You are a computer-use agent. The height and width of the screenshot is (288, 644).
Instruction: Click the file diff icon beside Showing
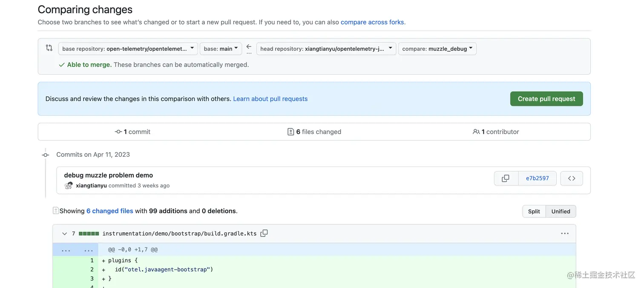[56, 210]
